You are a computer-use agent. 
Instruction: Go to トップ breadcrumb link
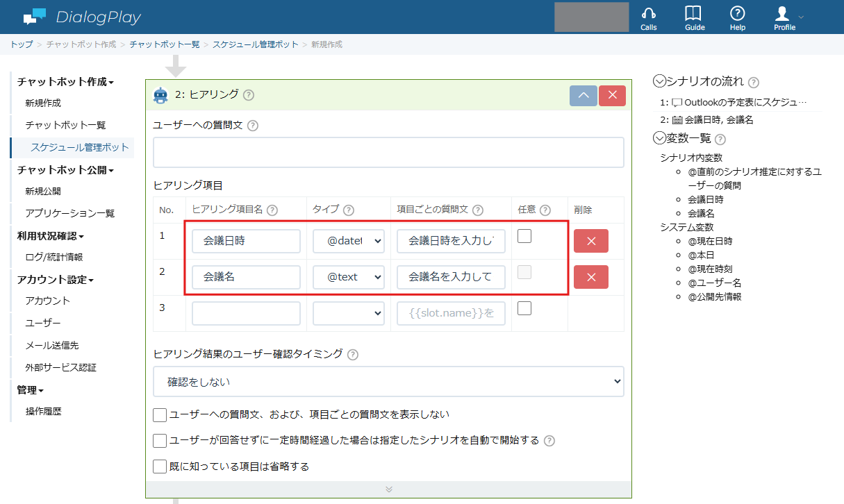pyautogui.click(x=22, y=44)
